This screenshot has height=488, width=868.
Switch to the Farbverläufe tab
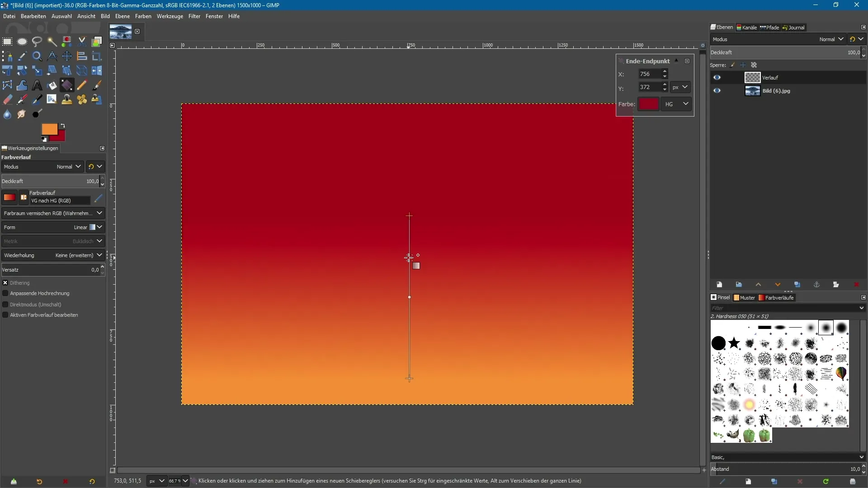(x=776, y=298)
